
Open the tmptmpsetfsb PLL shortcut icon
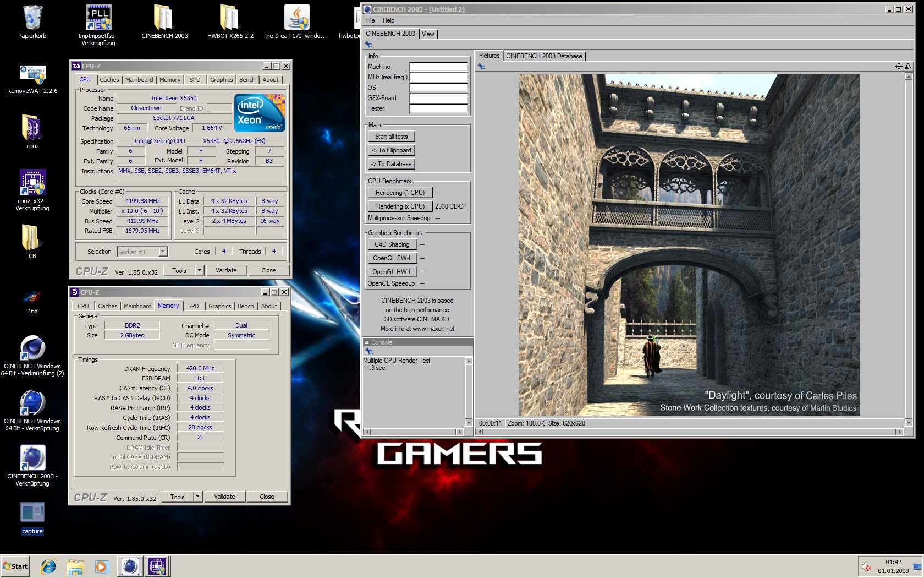coord(99,18)
